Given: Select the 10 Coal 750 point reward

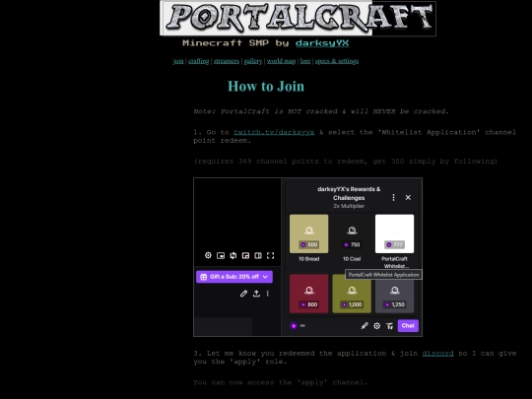Looking at the screenshot, I should [x=352, y=233].
